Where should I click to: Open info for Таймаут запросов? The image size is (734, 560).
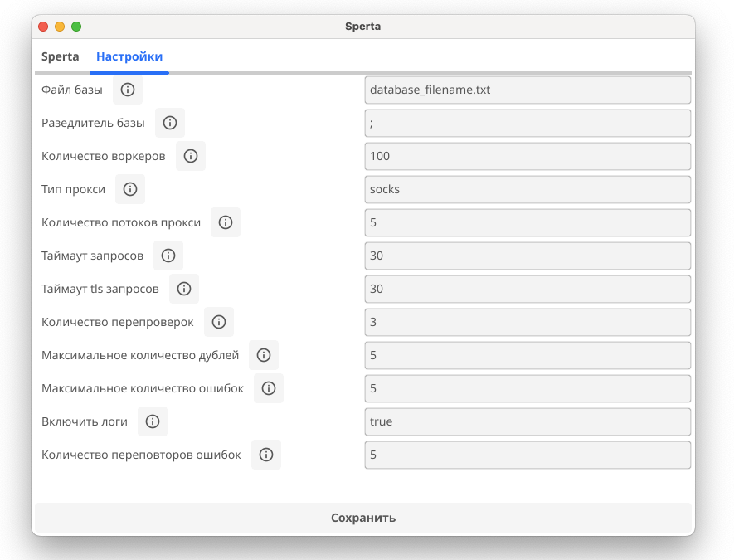[x=168, y=256]
